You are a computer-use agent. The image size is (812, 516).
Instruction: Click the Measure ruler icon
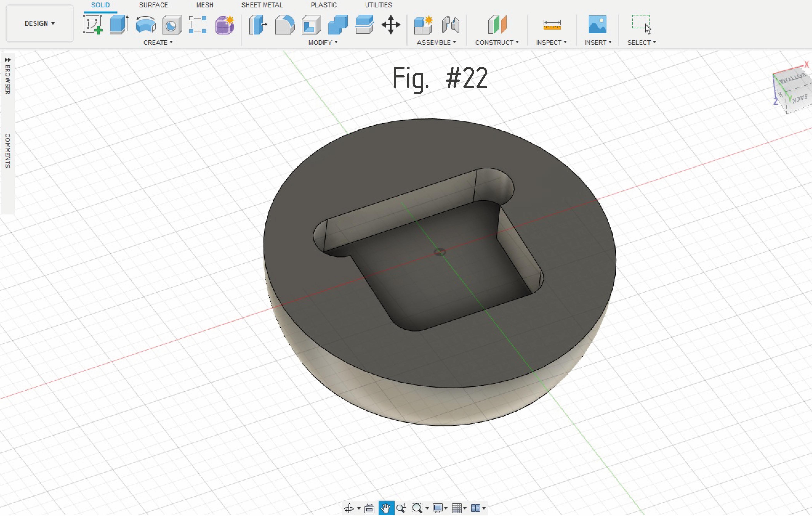click(552, 25)
